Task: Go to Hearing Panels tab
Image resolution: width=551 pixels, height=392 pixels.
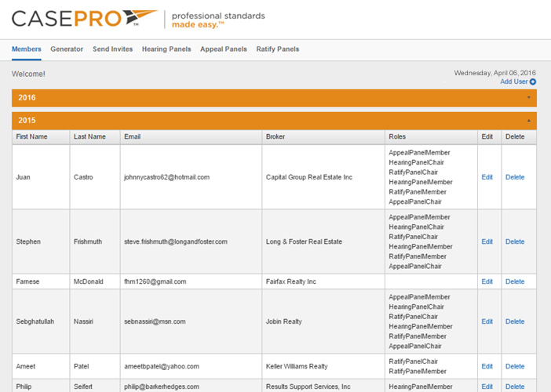Action: (166, 49)
